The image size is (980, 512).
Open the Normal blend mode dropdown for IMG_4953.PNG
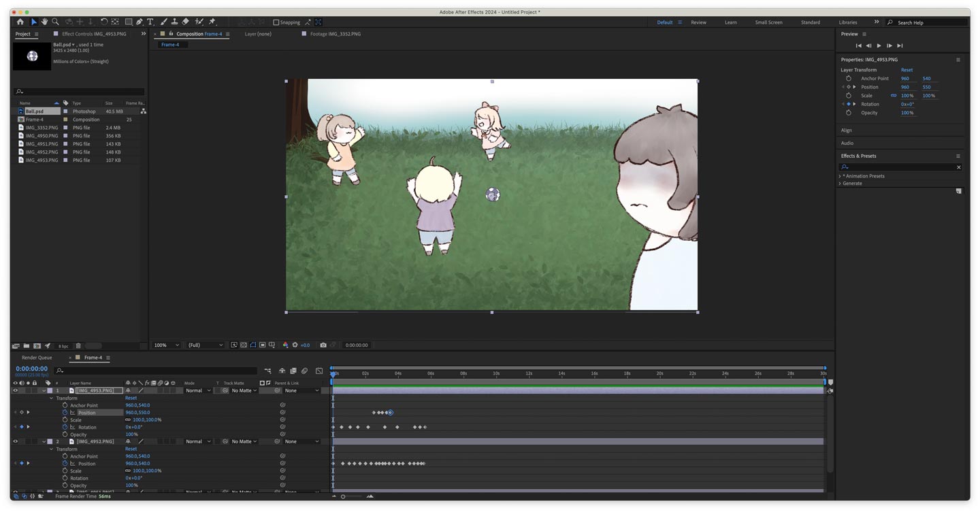coord(198,391)
